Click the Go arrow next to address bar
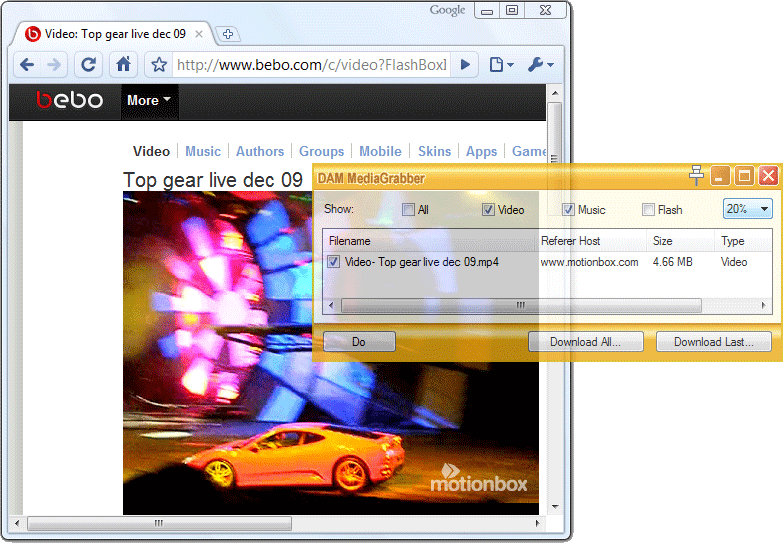The image size is (783, 543). point(465,64)
